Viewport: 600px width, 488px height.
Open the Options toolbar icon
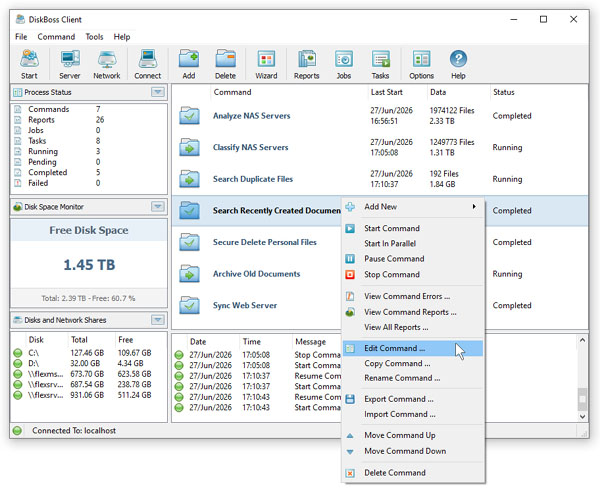coord(421,64)
